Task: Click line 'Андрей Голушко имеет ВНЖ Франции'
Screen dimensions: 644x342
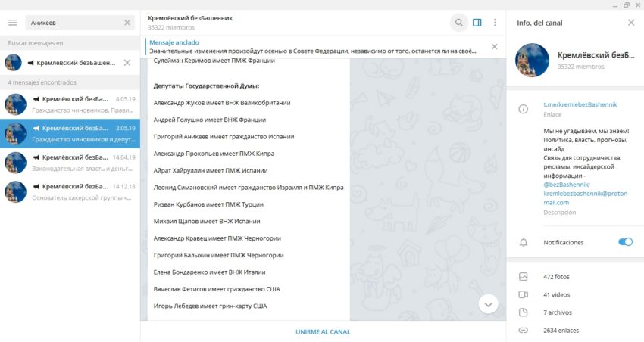Action: 209,120
